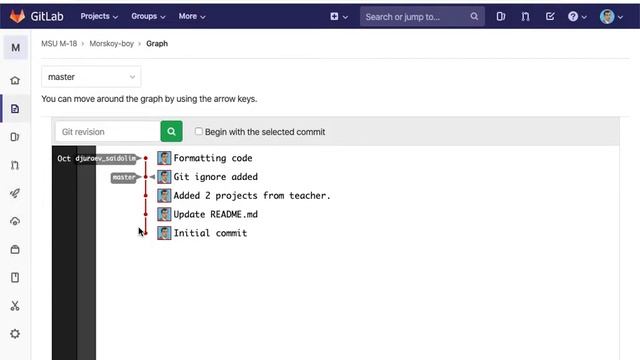Open Project overview home icon
This screenshot has height=360, width=640.
tap(15, 80)
